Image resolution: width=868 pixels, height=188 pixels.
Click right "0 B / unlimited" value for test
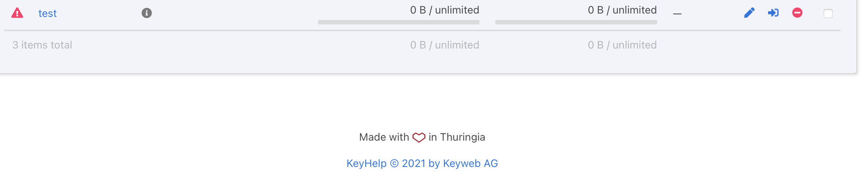click(x=622, y=10)
